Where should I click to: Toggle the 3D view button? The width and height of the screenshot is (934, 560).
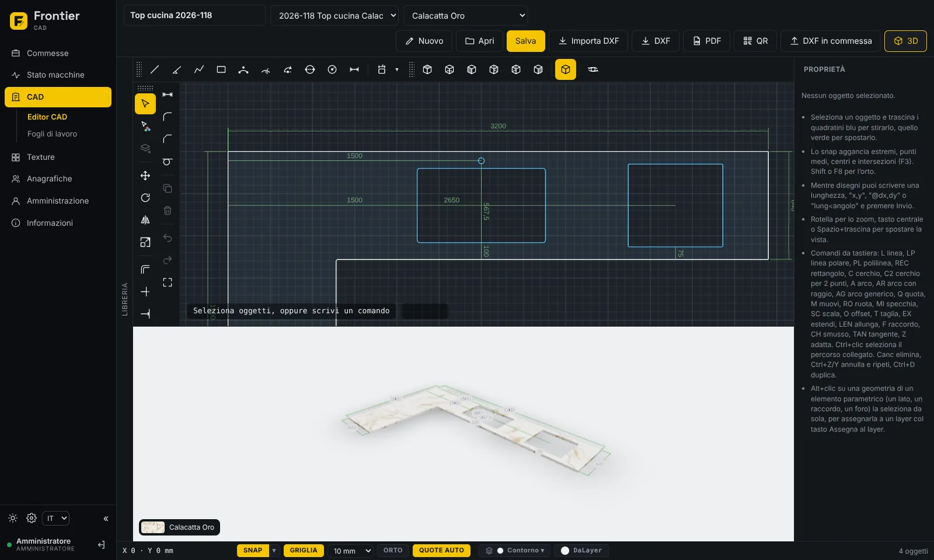pyautogui.click(x=905, y=41)
